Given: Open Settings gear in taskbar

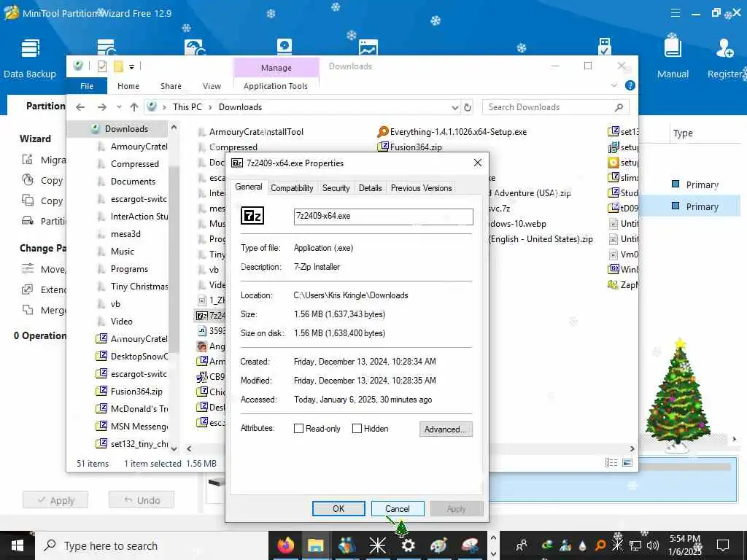Looking at the screenshot, I should [x=409, y=545].
